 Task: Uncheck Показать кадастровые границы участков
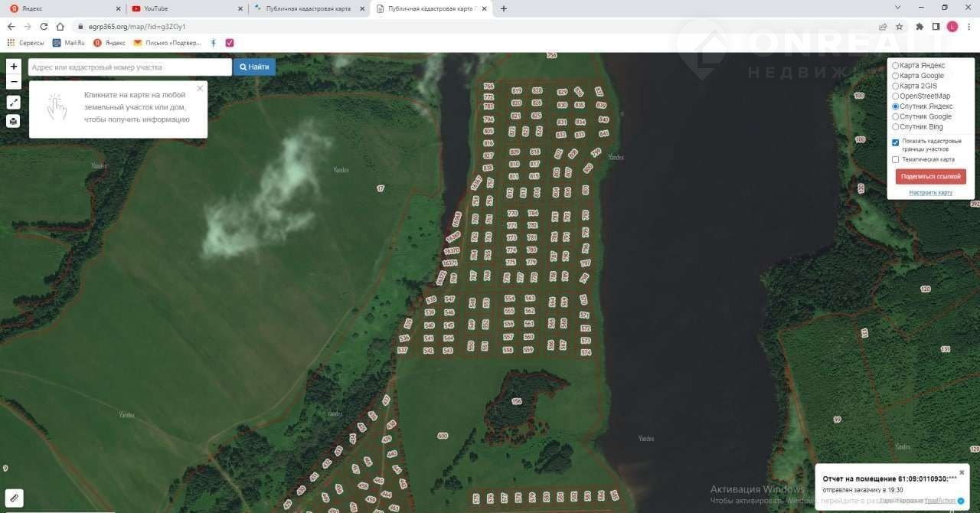point(896,142)
